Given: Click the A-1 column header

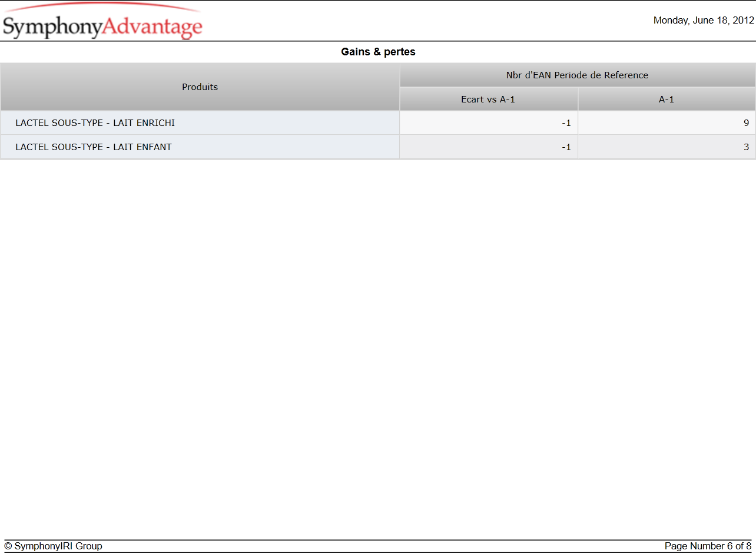Looking at the screenshot, I should point(667,100).
